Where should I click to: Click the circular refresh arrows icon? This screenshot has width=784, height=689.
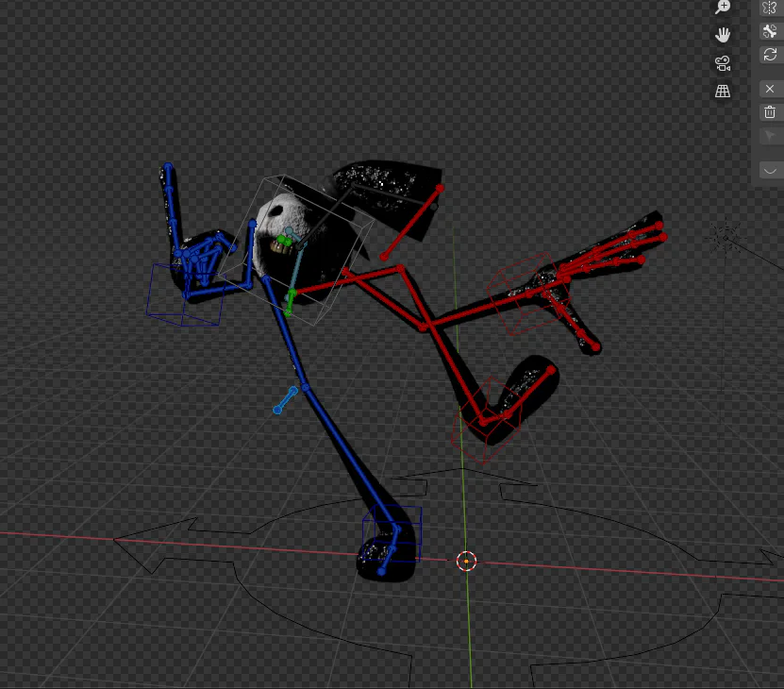point(770,55)
